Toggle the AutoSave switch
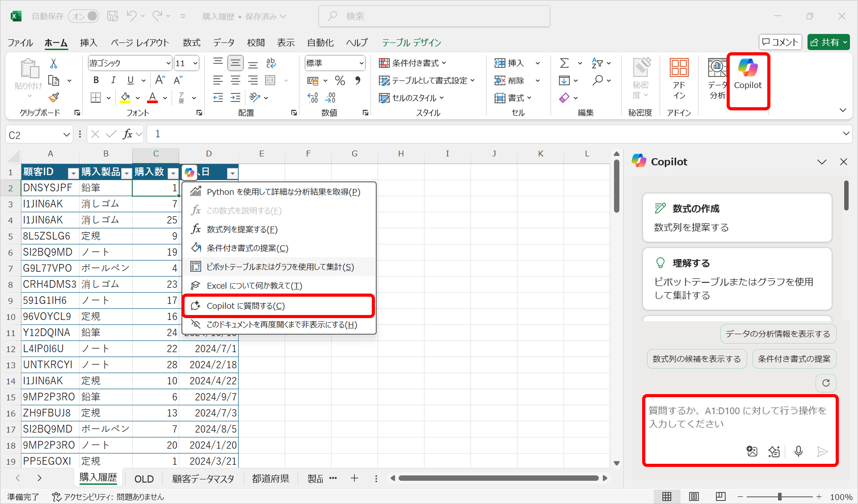The height and width of the screenshot is (504, 858). pos(84,16)
